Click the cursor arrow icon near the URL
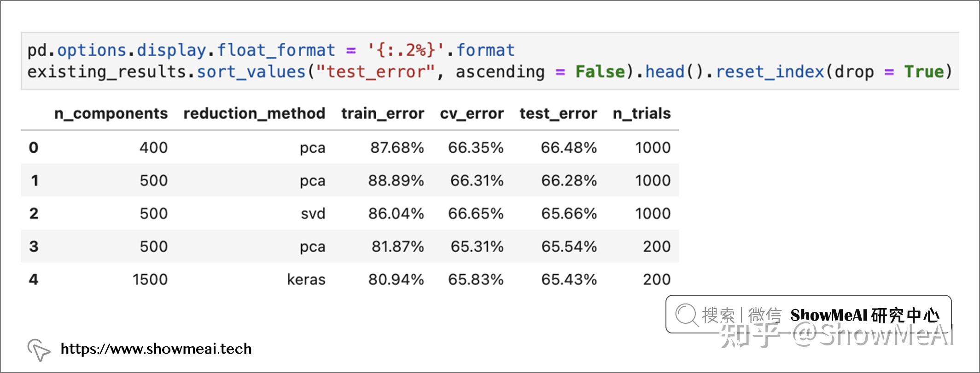The image size is (980, 373). [39, 350]
